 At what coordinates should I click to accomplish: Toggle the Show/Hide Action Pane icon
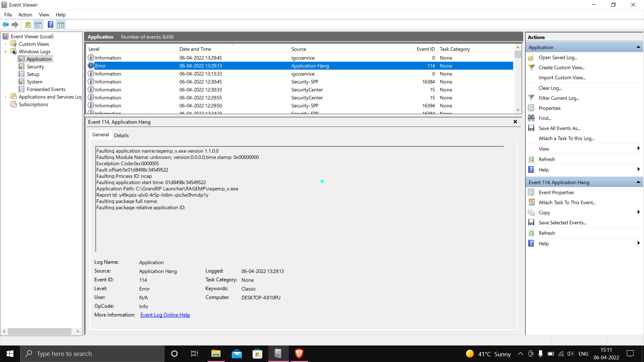[61, 24]
